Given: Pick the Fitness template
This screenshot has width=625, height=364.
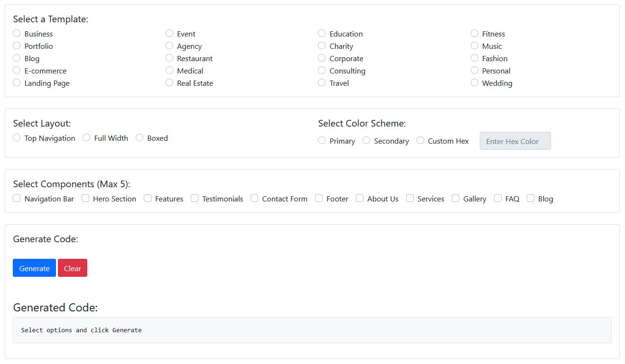Looking at the screenshot, I should [475, 33].
